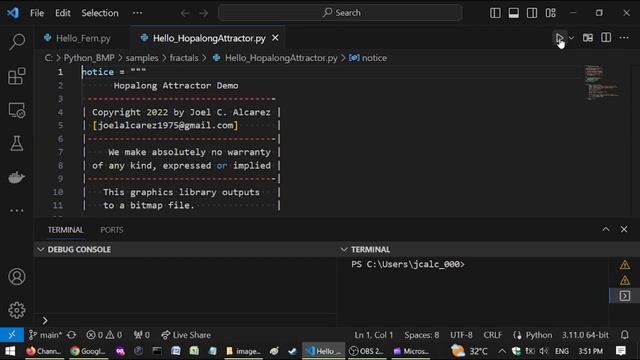Change indentation from Spaces: 8
This screenshot has height=360, width=640.
point(422,335)
